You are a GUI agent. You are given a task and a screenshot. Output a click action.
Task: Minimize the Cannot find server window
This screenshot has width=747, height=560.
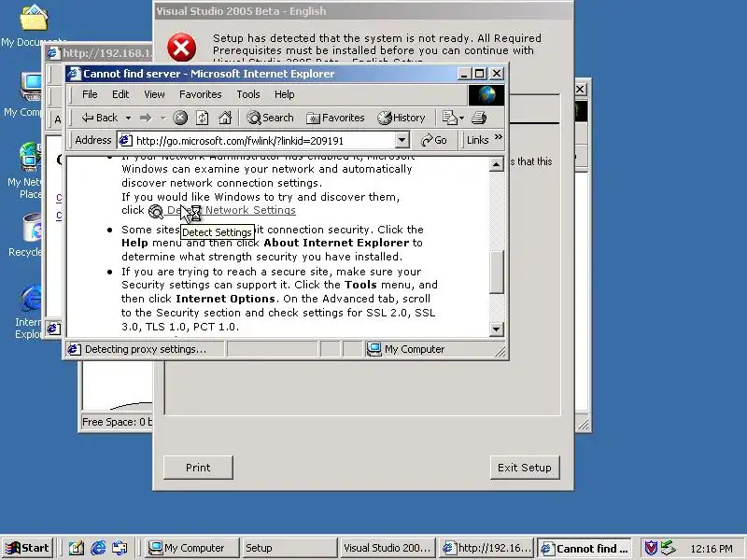[463, 74]
